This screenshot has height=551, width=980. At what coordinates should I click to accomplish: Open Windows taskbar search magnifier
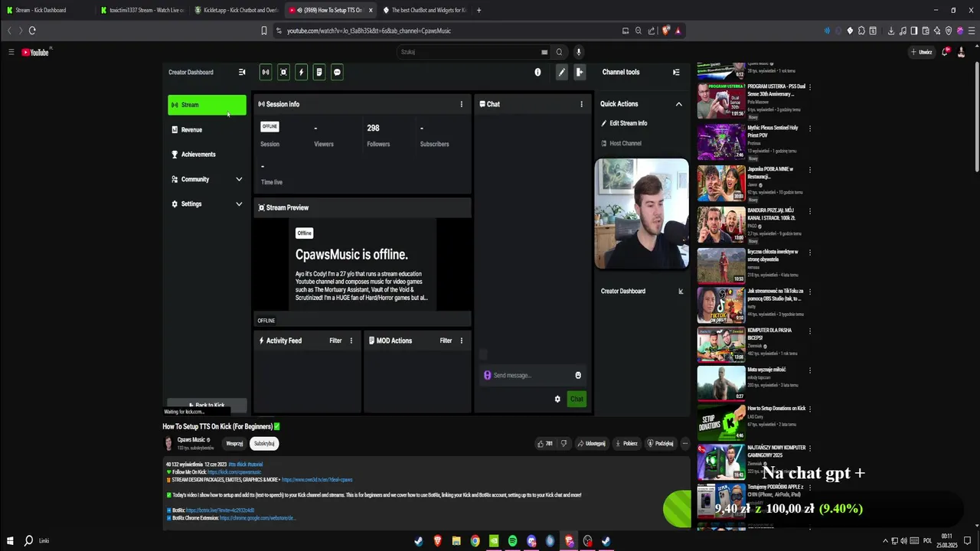pyautogui.click(x=28, y=541)
